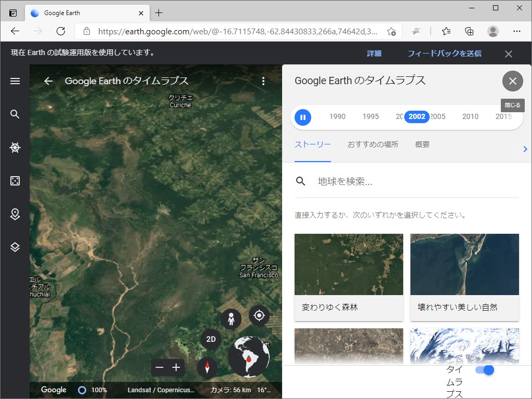Click the my-location crosshair icon
This screenshot has height=399, width=532.
[x=259, y=315]
